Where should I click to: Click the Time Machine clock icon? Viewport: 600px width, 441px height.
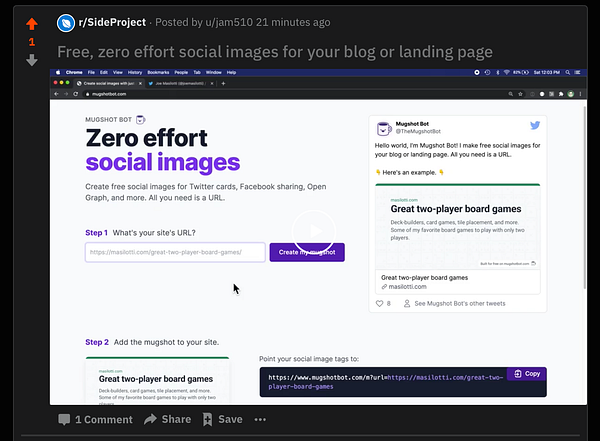pyautogui.click(x=487, y=72)
